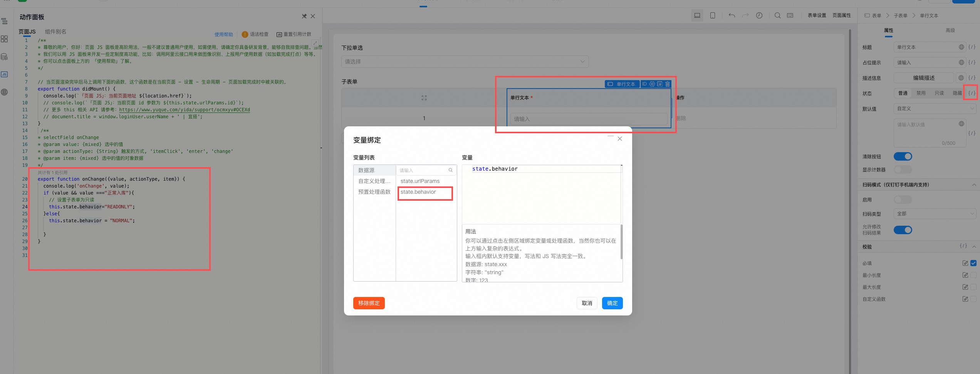This screenshot has width=980, height=374.
Task: Open the history clock icon
Action: (x=759, y=15)
